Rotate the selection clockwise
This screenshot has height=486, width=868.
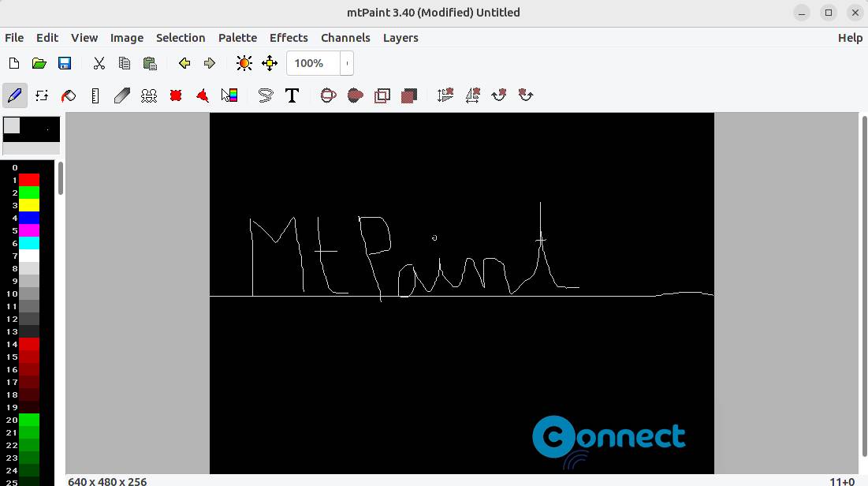coord(499,95)
